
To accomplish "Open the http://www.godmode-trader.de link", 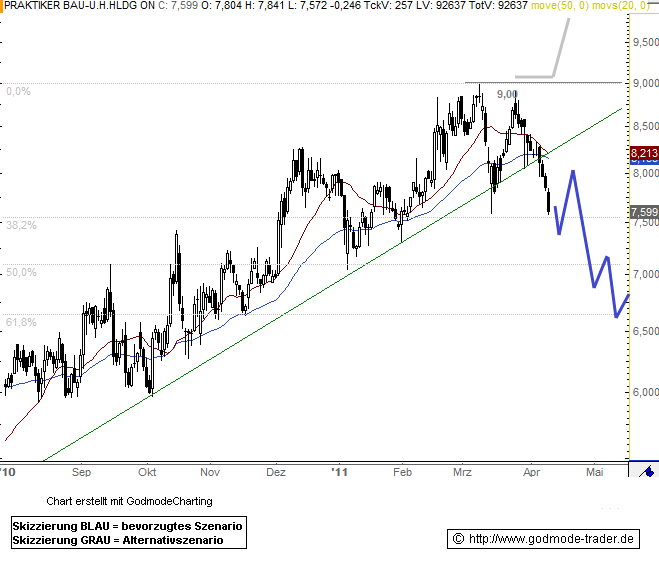I will (x=551, y=539).
